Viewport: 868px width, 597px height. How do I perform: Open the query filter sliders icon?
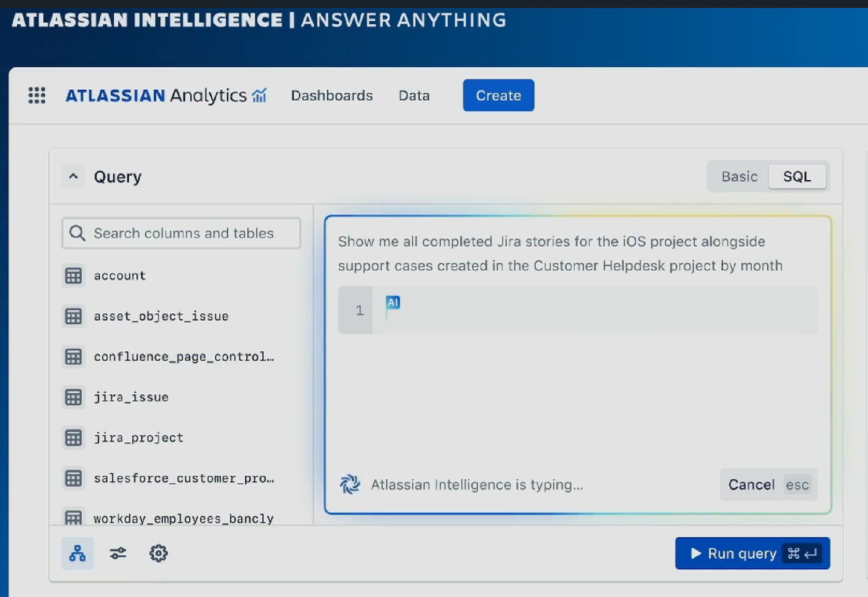[118, 553]
